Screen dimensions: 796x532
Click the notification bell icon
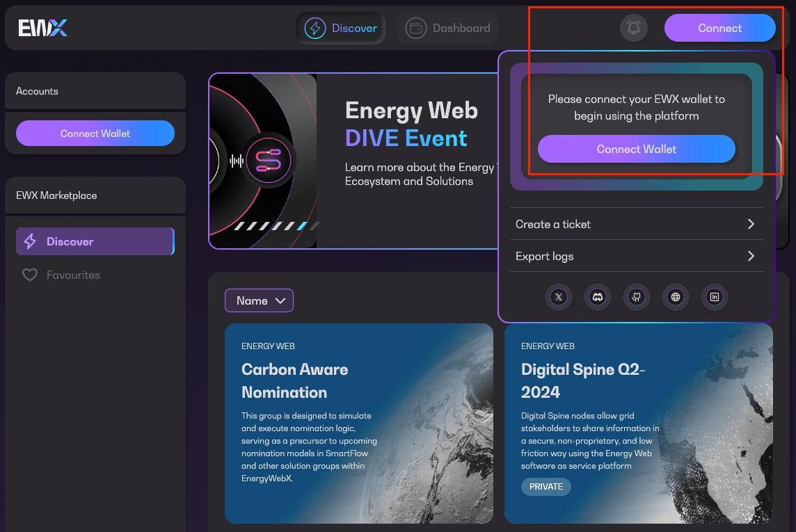pos(633,28)
